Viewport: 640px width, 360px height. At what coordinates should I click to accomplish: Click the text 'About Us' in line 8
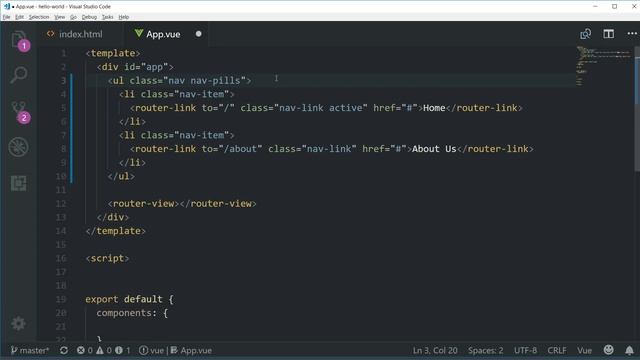[x=434, y=149]
